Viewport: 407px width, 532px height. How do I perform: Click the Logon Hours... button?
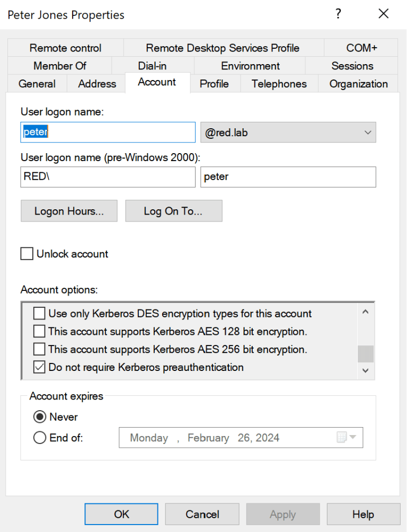pyautogui.click(x=69, y=211)
